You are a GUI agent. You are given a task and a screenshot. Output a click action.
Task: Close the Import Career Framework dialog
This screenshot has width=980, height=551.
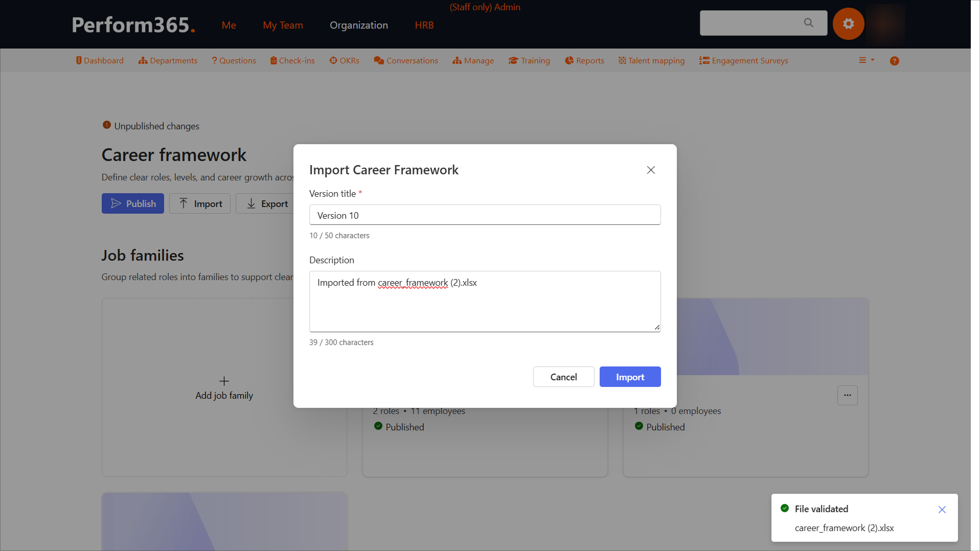point(651,170)
